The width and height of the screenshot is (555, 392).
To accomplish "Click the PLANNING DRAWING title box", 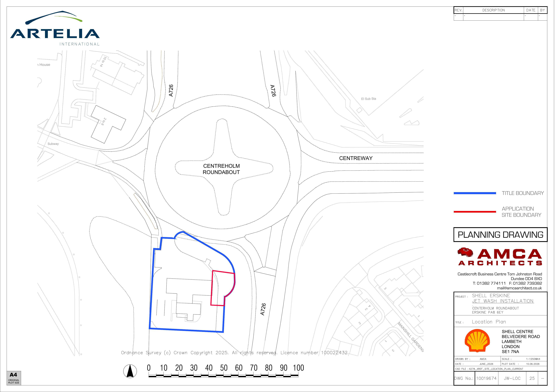I will click(x=500, y=235).
